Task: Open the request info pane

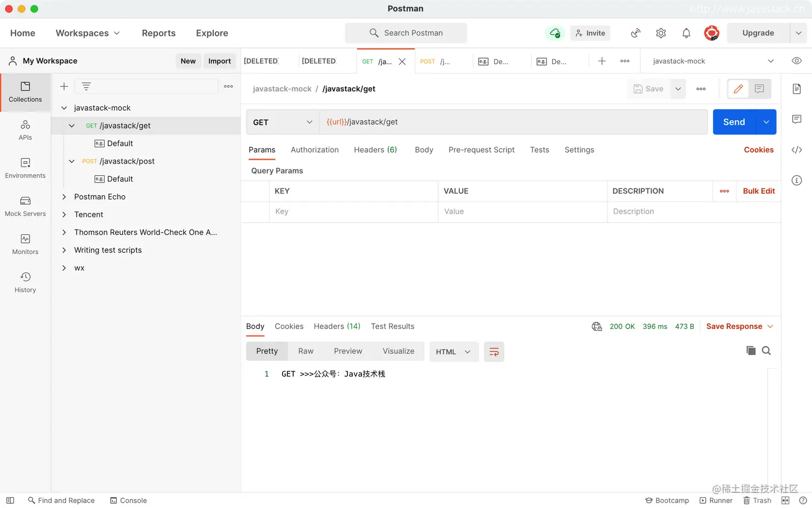Action: tap(797, 181)
